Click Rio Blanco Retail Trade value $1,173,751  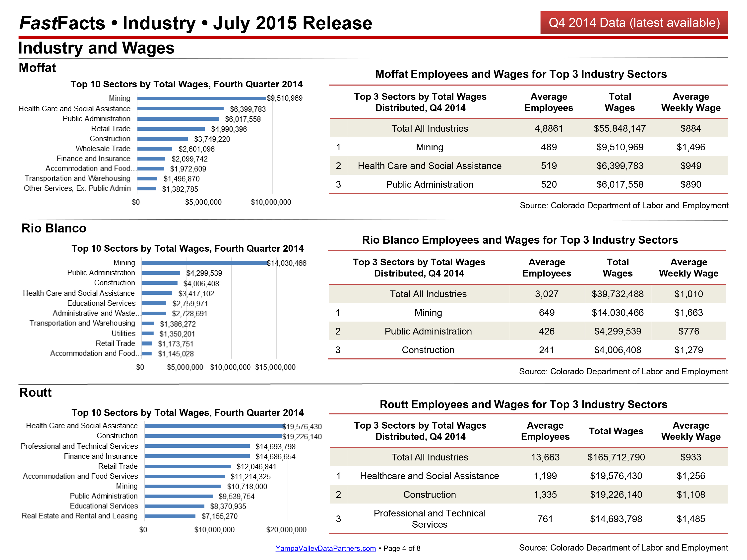(176, 344)
